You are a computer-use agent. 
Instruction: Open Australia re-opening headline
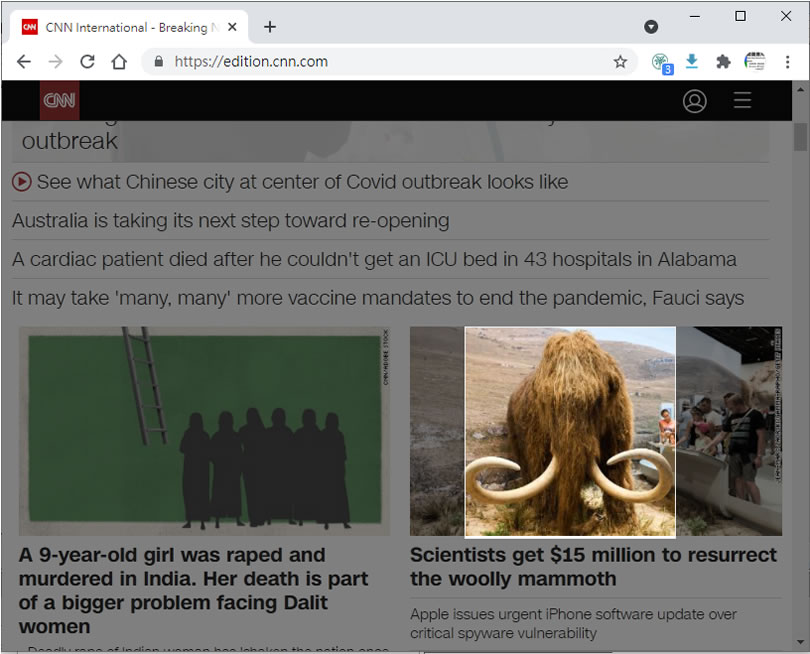231,221
